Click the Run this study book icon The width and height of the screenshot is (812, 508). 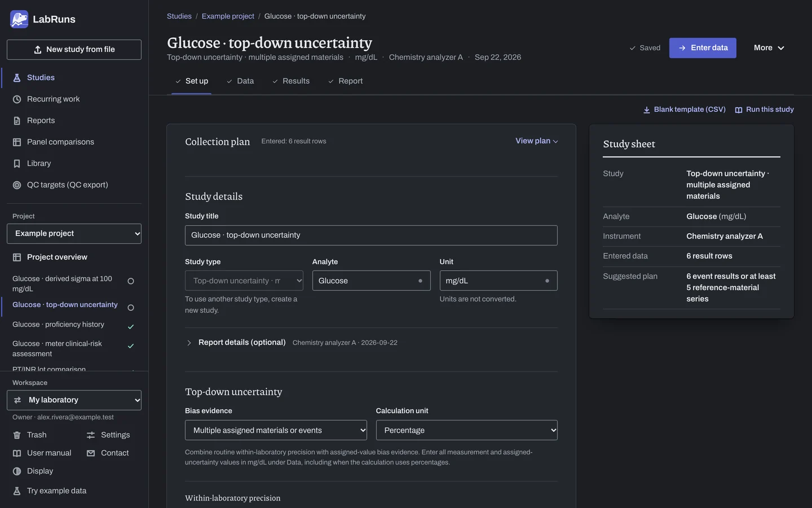click(x=739, y=110)
